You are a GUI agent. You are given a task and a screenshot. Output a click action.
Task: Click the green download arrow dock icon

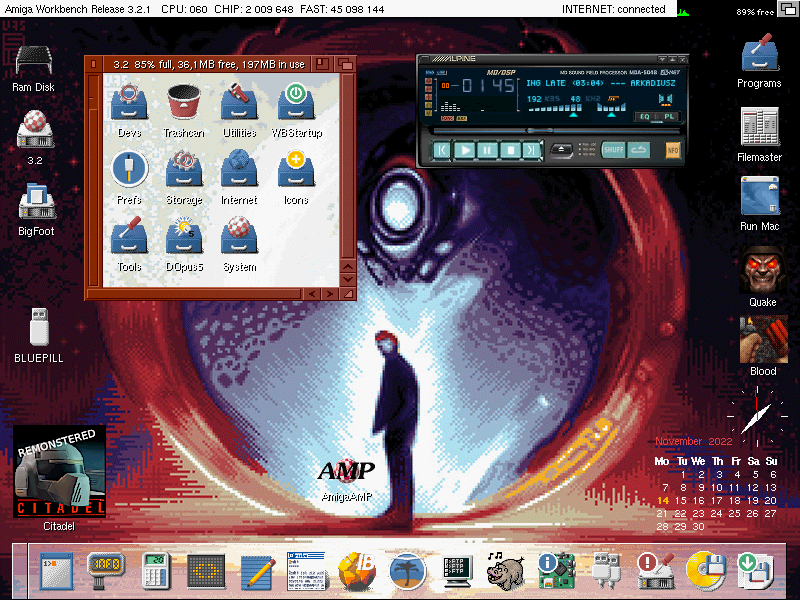pos(756,572)
